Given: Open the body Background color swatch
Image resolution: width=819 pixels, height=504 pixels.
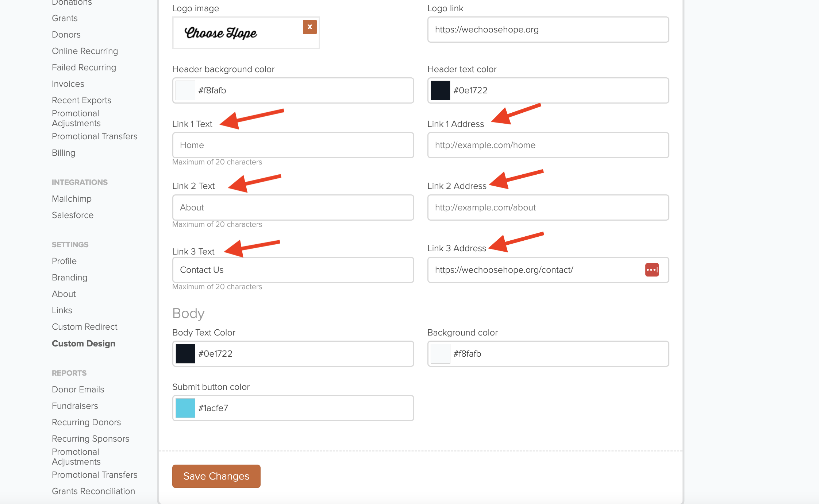Looking at the screenshot, I should (x=440, y=354).
